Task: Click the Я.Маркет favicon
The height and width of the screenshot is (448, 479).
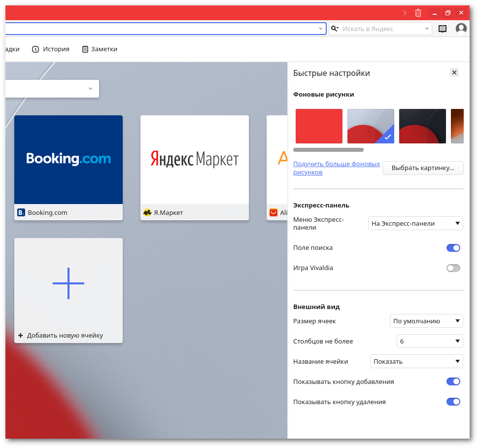Action: 147,212
